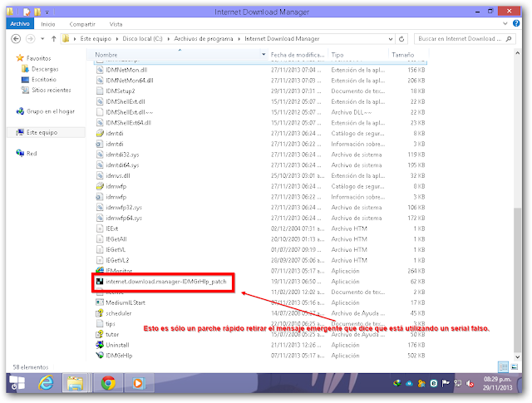This screenshot has height=403, width=532.
Task: Sort by Fecha de modificación column
Action: pos(298,55)
